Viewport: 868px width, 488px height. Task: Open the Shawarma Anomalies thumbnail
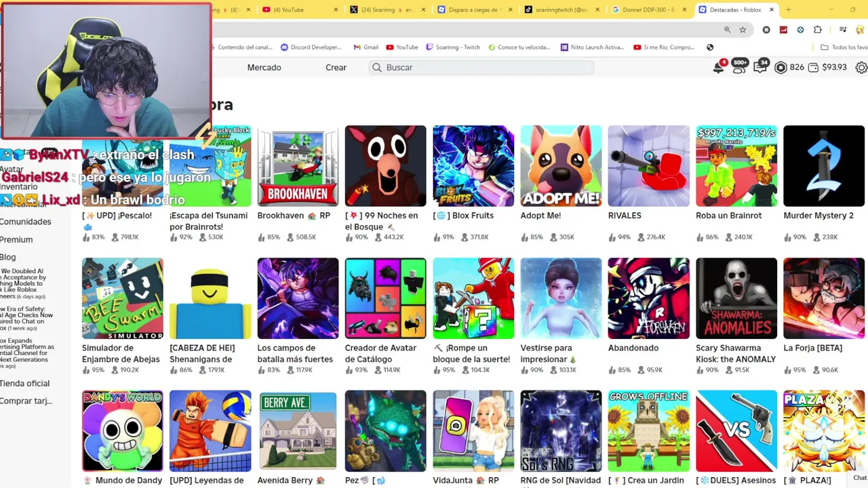[x=736, y=298]
